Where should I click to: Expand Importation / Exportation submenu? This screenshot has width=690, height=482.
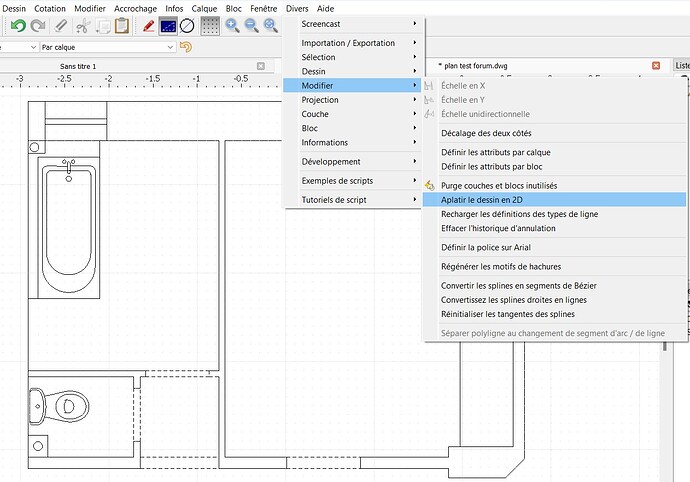353,43
